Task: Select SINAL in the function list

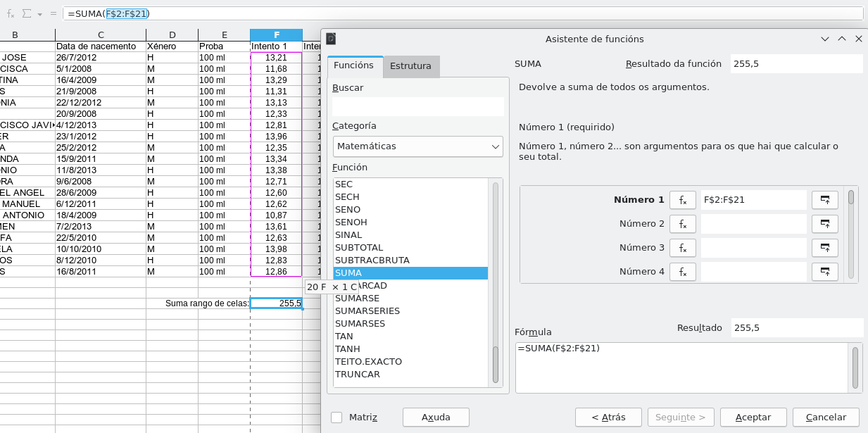Action: [410, 235]
